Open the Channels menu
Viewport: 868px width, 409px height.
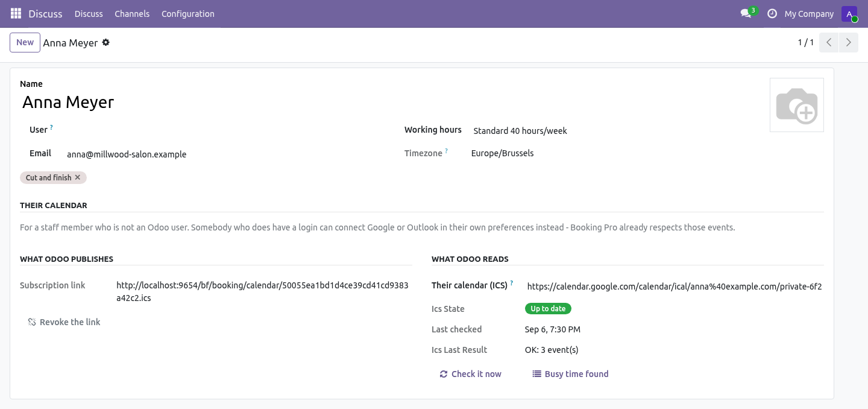coord(132,13)
